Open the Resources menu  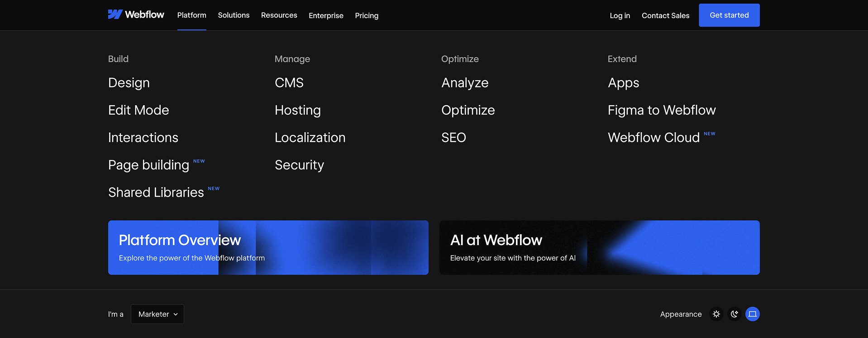pyautogui.click(x=279, y=15)
